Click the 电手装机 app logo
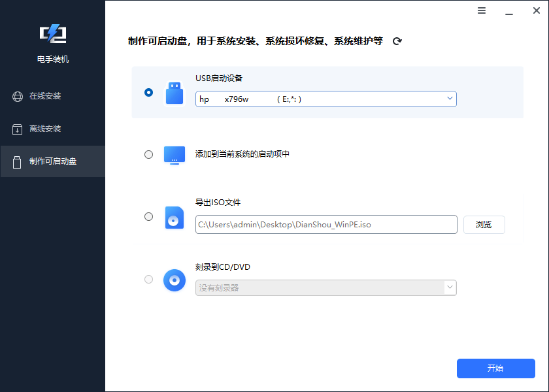 tap(52, 34)
